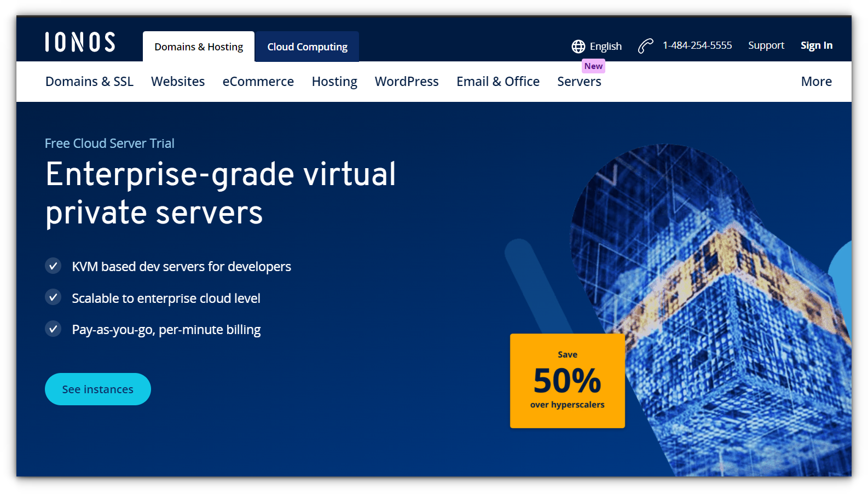The height and width of the screenshot is (494, 868).
Task: Expand the More menu
Action: [x=816, y=82]
